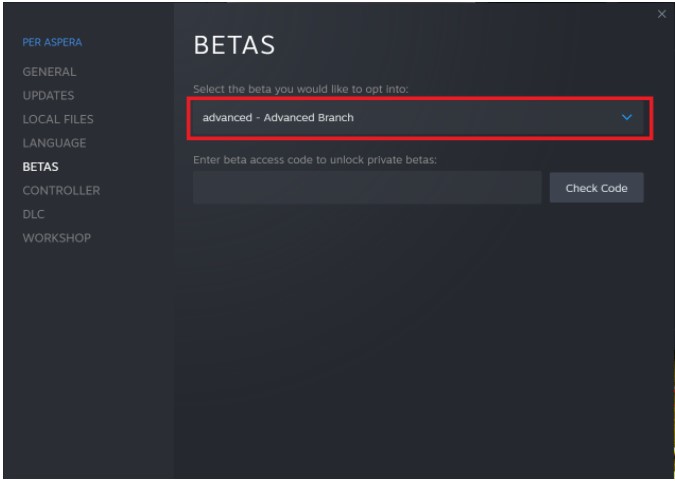Navigate to the WORKSHOP section

(56, 238)
